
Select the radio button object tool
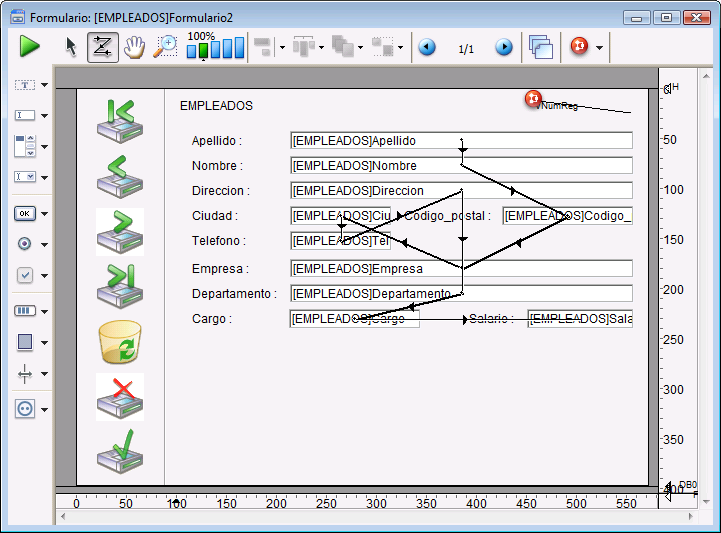point(26,243)
